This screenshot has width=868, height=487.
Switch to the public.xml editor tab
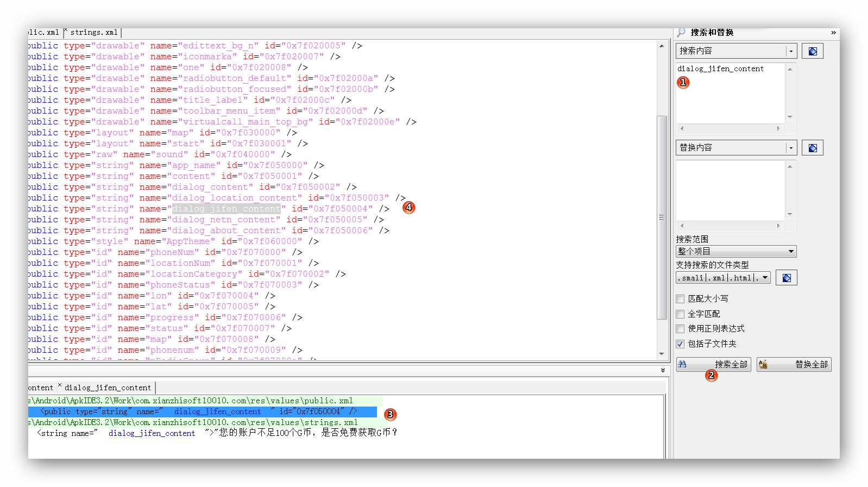(43, 33)
